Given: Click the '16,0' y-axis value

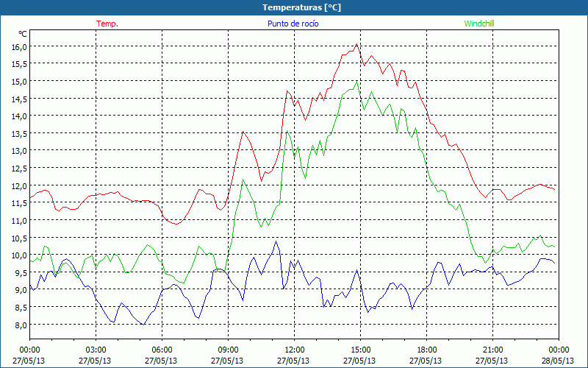Looking at the screenshot, I should (20, 47).
